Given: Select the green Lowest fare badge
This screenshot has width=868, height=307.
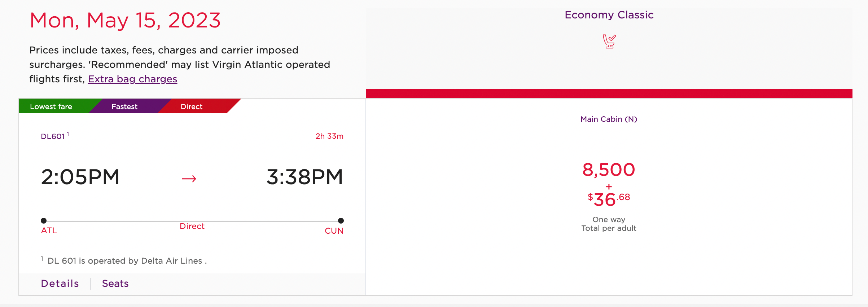Looking at the screenshot, I should (51, 107).
